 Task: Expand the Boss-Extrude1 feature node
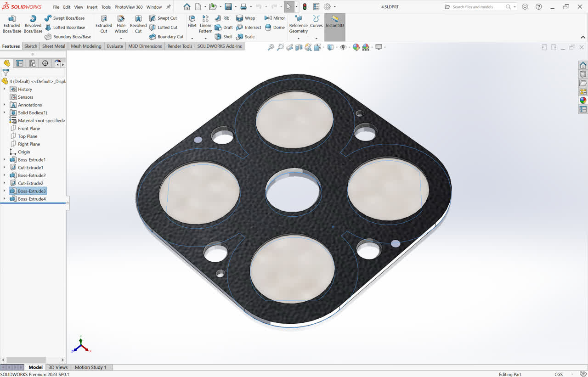click(x=5, y=160)
